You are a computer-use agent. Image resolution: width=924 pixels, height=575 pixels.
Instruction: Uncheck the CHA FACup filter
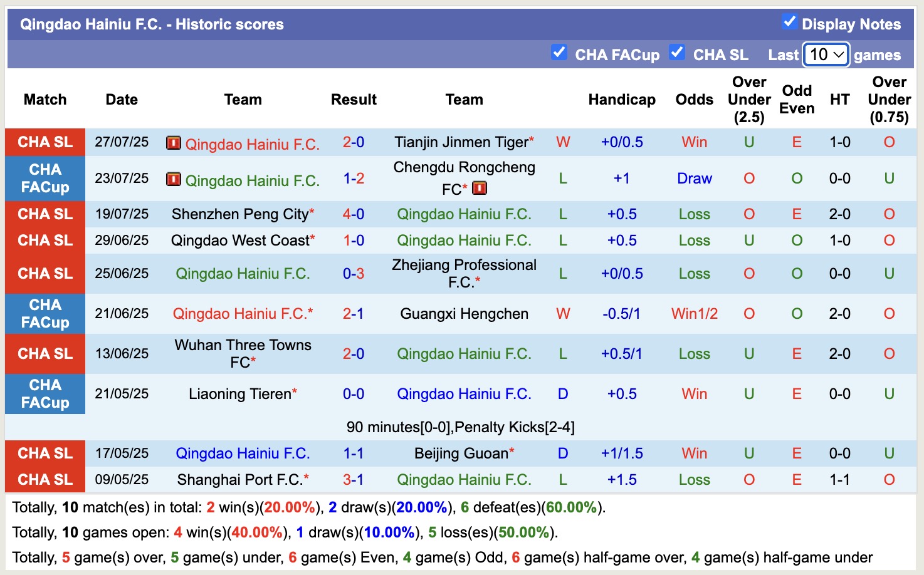coord(559,53)
